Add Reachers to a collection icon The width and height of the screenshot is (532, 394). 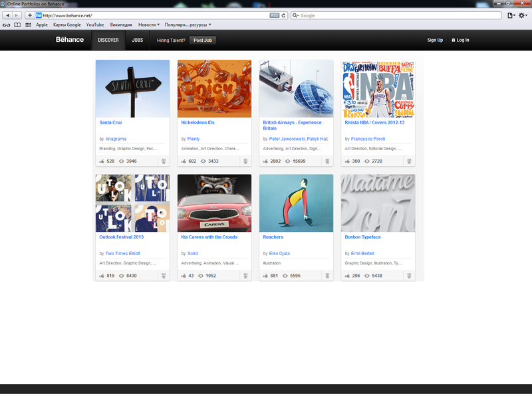327,276
